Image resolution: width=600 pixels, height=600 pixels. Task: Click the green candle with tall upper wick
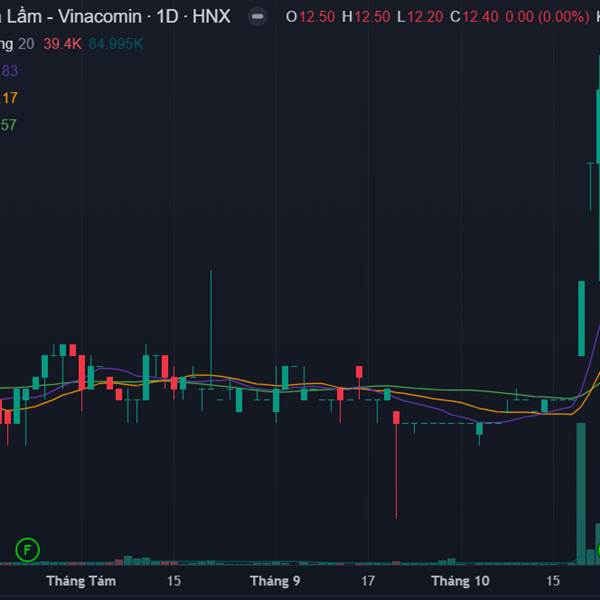[x=211, y=329]
